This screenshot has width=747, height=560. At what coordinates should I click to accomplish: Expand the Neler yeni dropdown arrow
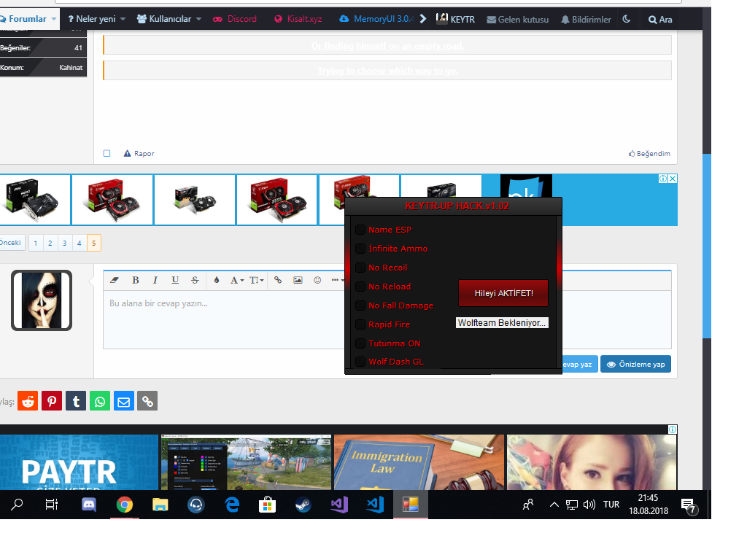coord(123,19)
